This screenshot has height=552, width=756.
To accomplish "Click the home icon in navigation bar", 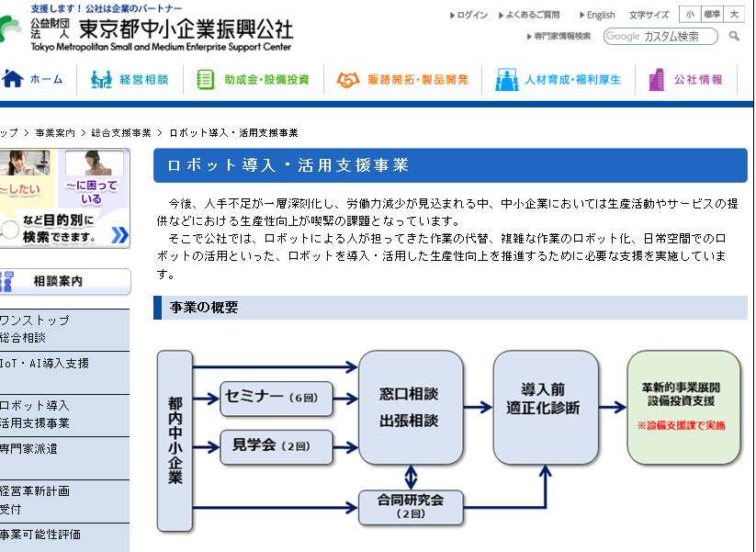I will click(13, 79).
